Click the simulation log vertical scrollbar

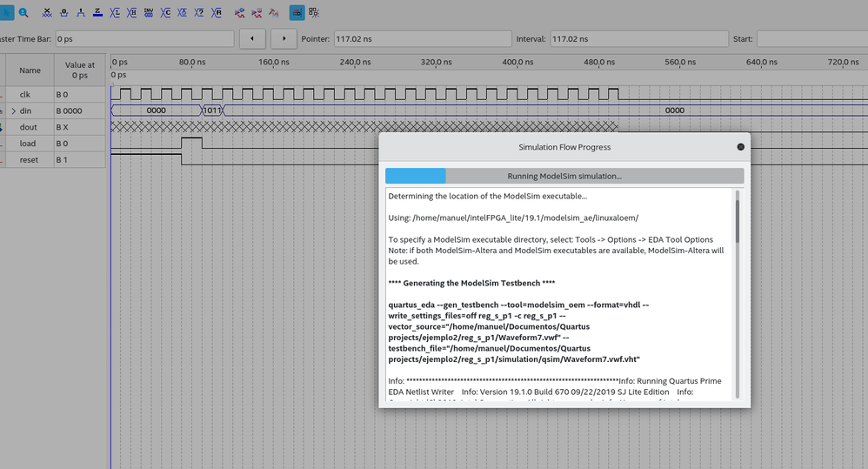coord(738,223)
